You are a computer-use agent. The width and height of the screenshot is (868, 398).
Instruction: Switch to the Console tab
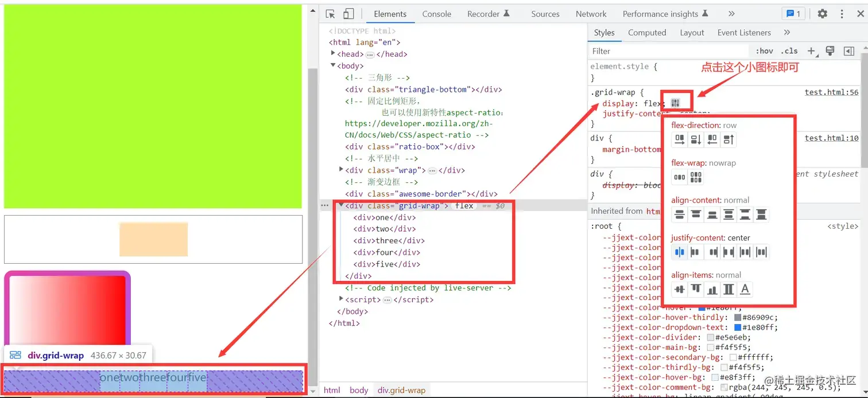(437, 14)
